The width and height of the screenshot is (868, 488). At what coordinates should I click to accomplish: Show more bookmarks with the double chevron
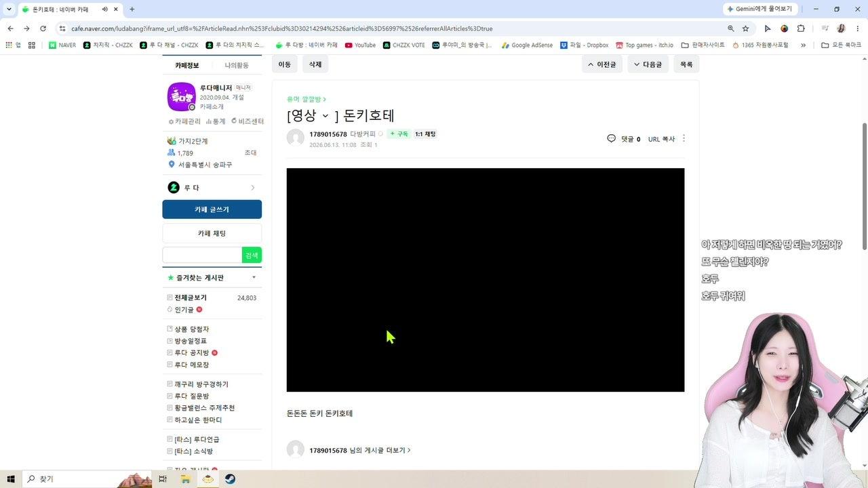click(803, 45)
